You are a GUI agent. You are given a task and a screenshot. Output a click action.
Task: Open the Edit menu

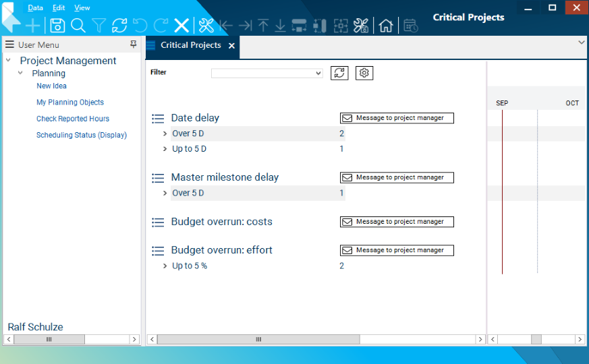(x=59, y=7)
